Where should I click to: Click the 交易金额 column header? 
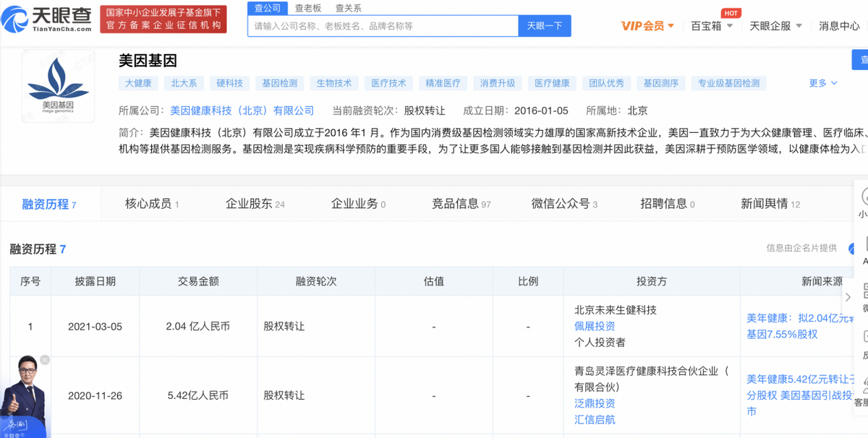coord(198,281)
